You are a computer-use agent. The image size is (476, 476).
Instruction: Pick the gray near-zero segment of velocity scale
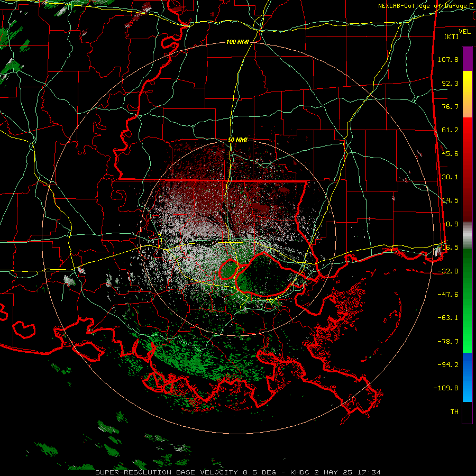(468, 235)
